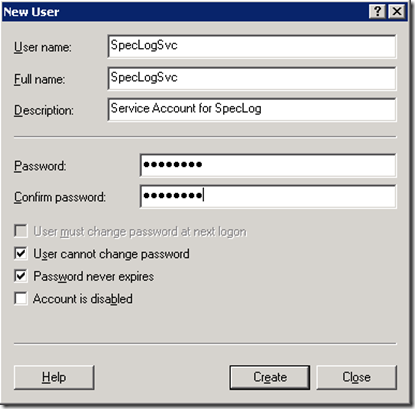Dismiss the dialog using the Close button
Viewport: 415px width, 409px height.
point(356,377)
